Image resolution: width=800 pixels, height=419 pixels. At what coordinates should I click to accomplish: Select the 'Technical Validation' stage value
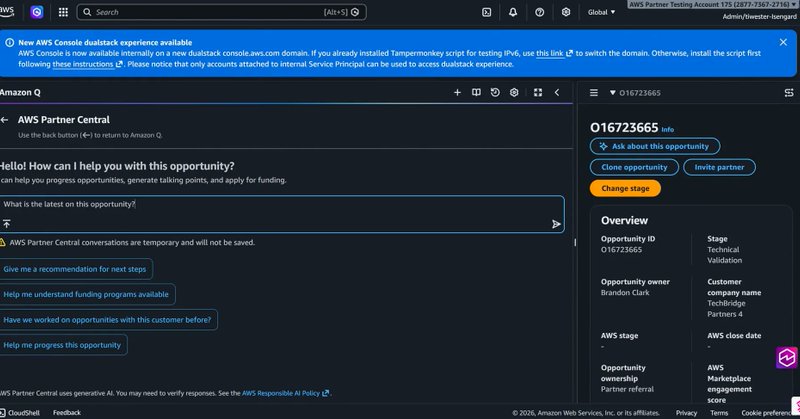click(724, 255)
